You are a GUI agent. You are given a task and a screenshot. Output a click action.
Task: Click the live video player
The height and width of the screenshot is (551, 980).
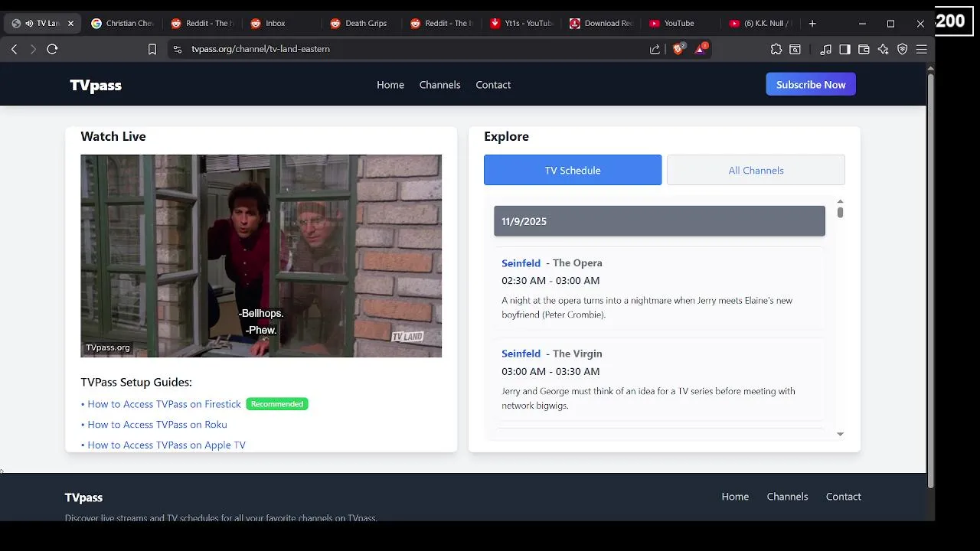pos(261,256)
